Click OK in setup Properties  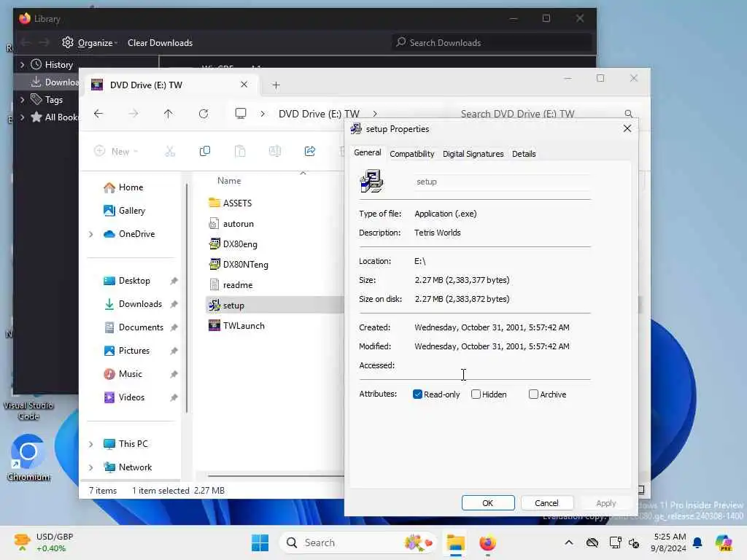488,503
